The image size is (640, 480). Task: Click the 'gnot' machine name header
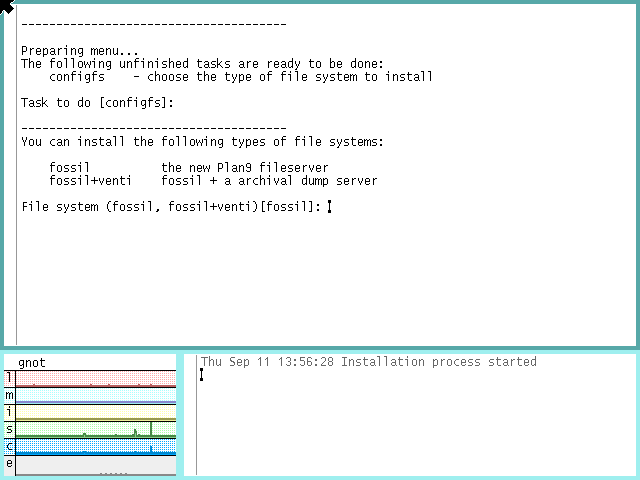pos(32,362)
